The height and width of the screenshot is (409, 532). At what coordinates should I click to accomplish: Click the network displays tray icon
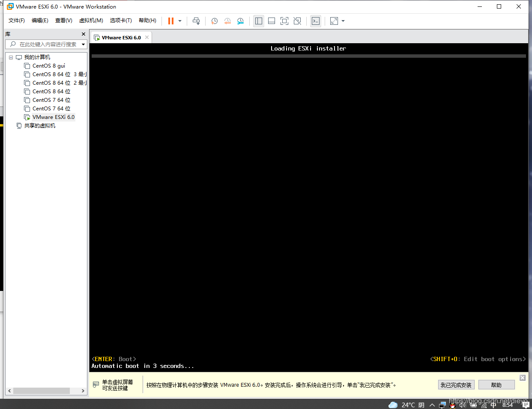442,405
